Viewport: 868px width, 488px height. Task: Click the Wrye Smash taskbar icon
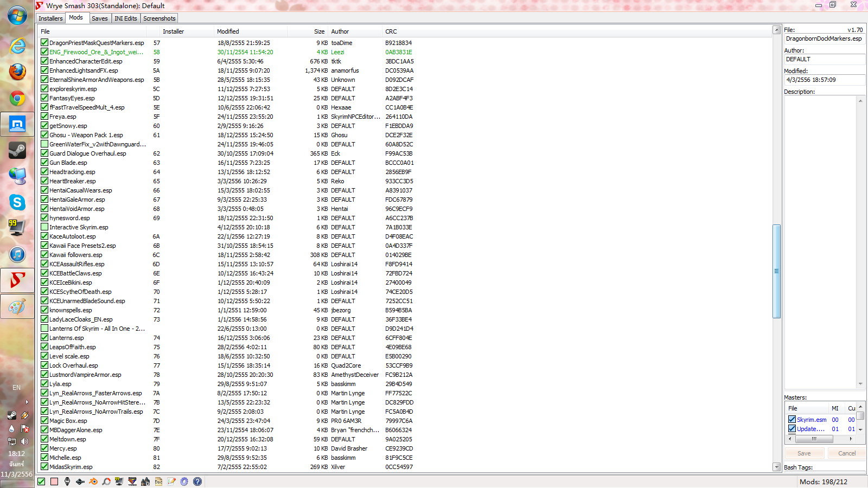point(17,280)
